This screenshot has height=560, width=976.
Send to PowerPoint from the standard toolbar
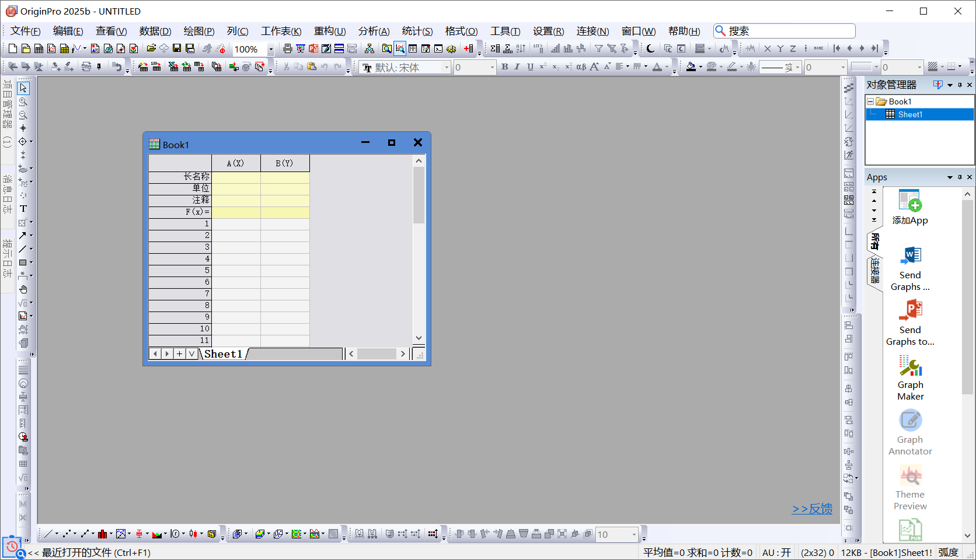click(x=313, y=48)
